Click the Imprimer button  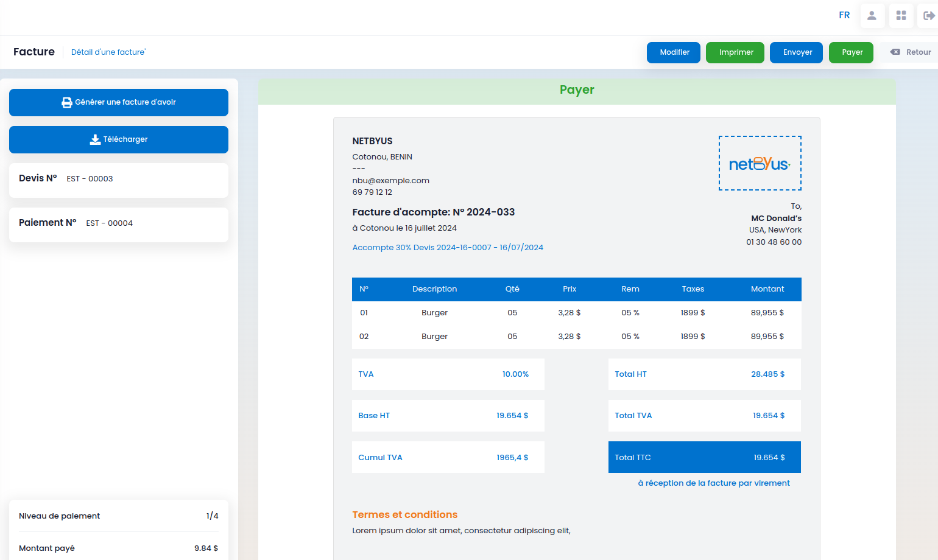tap(736, 52)
